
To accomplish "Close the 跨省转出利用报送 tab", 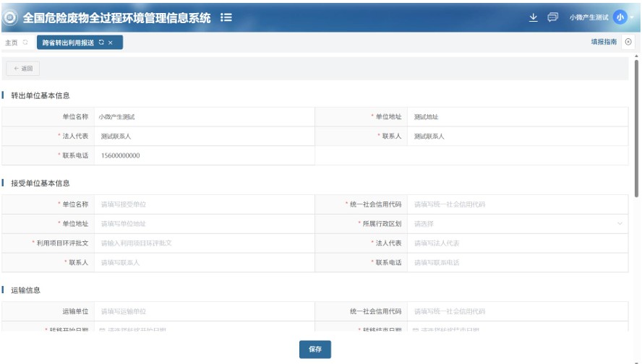I will (111, 43).
